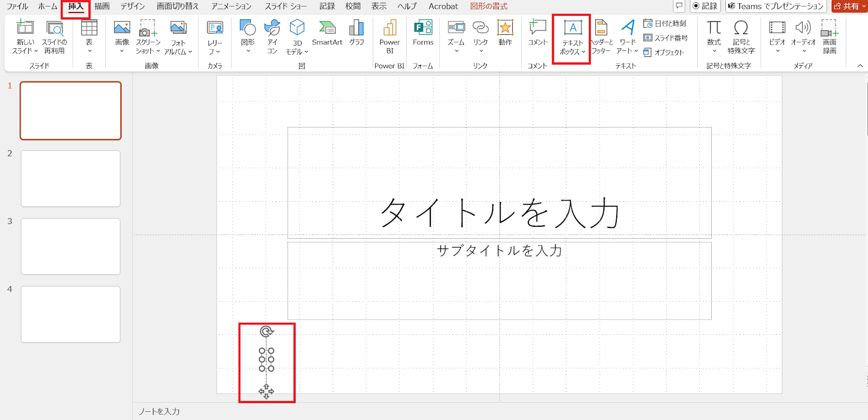Screen dimensions: 868x420
Task: Insert a Forms quiz
Action: pos(423,33)
